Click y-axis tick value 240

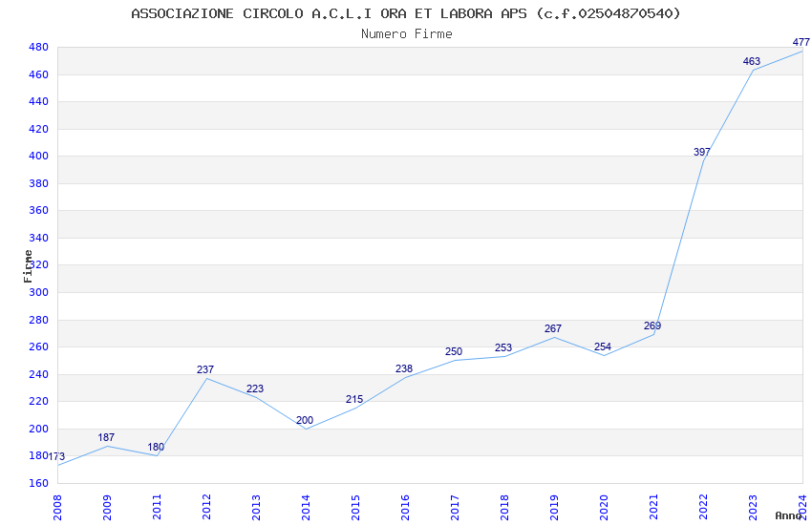pyautogui.click(x=39, y=374)
